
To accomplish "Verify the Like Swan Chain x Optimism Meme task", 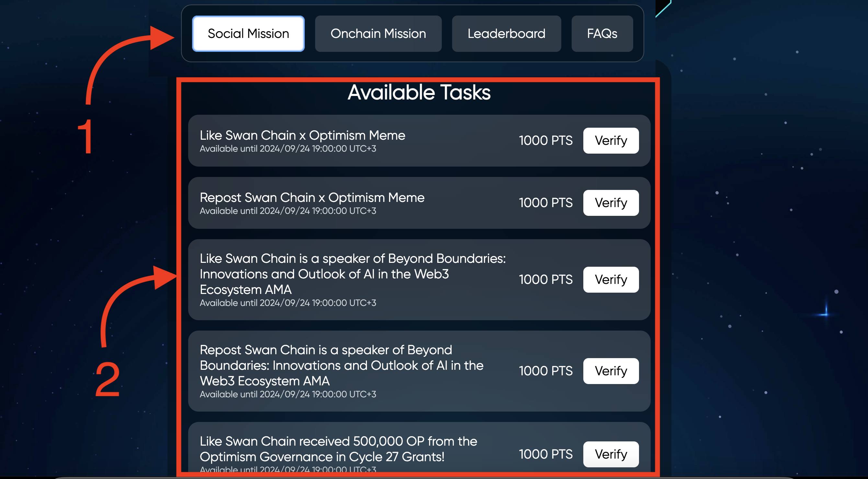I will coord(611,141).
